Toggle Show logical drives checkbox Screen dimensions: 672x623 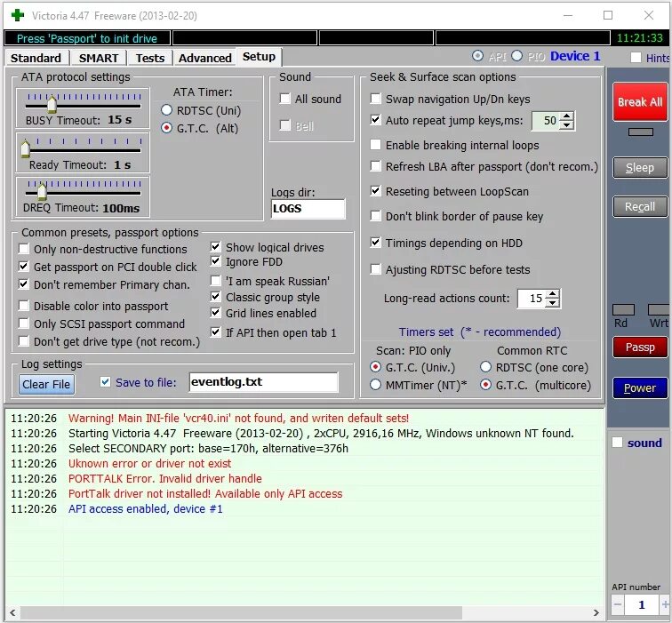(216, 247)
